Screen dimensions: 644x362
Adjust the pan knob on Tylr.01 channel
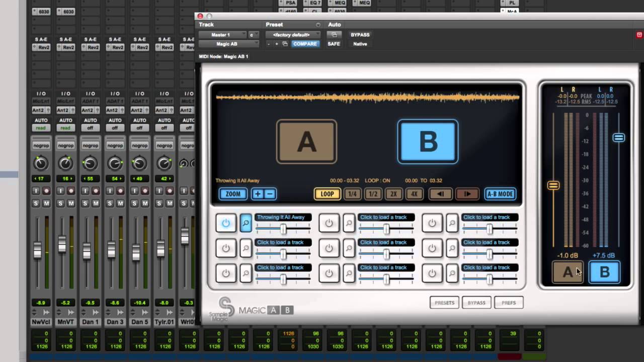click(164, 163)
